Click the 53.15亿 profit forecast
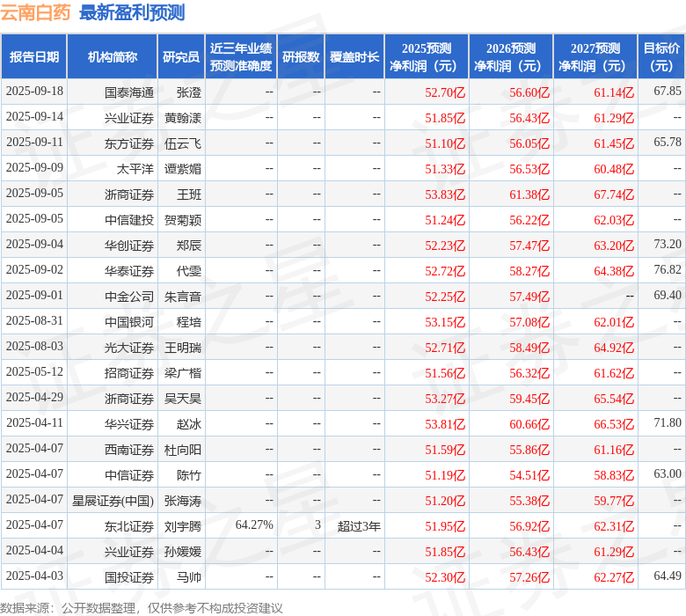686x616 pixels. click(x=445, y=322)
